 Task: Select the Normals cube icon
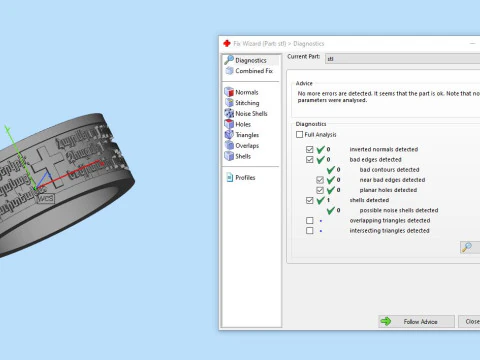pyautogui.click(x=229, y=92)
